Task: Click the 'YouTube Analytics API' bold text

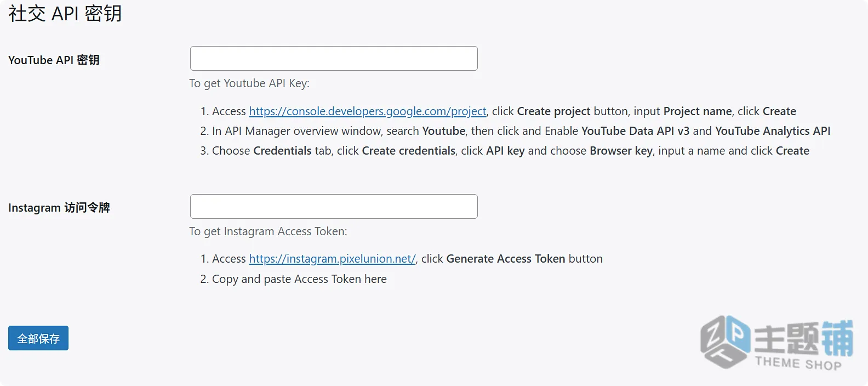Action: click(x=773, y=131)
